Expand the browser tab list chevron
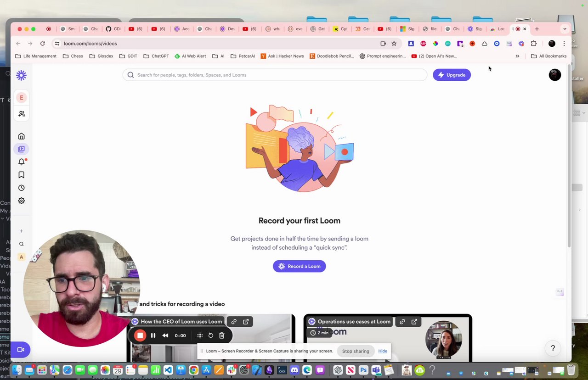The image size is (588, 380). click(565, 28)
